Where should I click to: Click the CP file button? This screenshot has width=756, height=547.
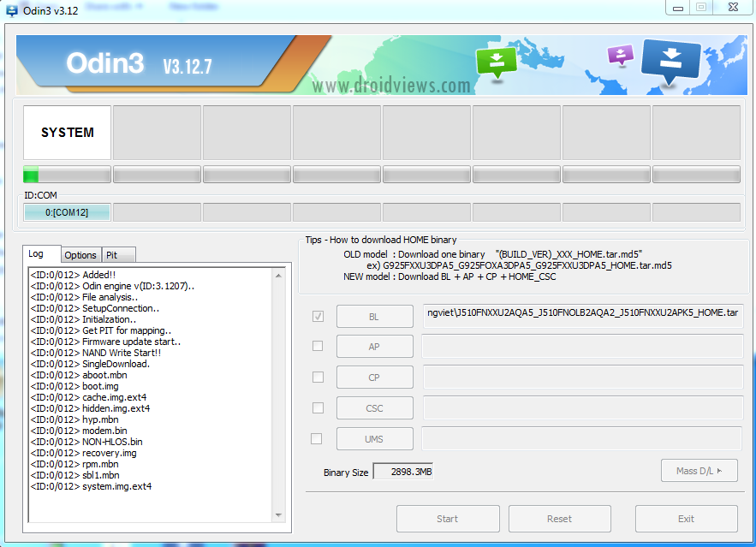pyautogui.click(x=375, y=378)
